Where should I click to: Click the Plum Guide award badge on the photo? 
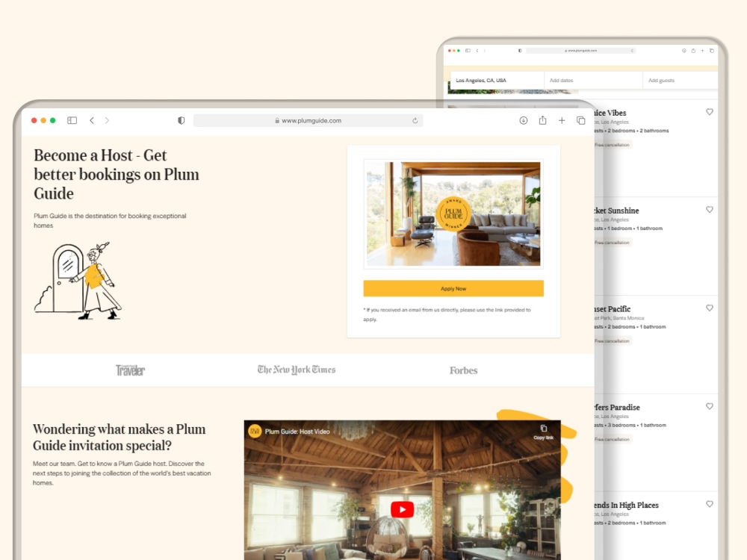click(453, 214)
